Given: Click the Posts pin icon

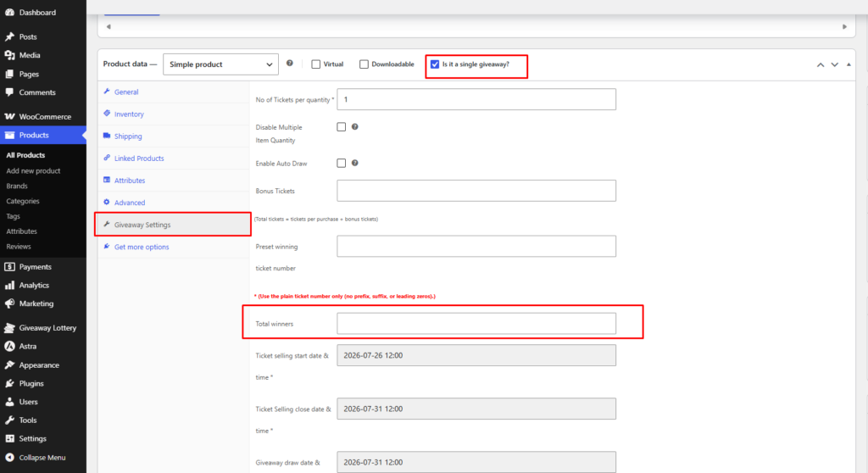Looking at the screenshot, I should tap(9, 36).
